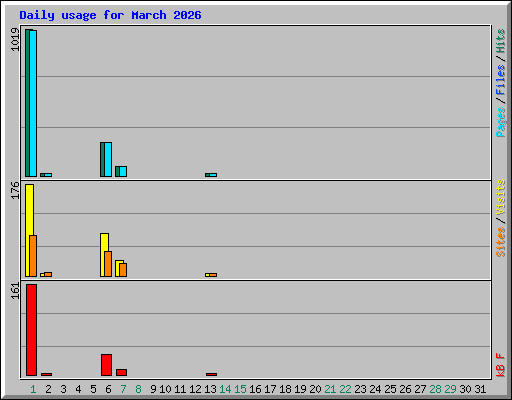Click day label 4 on the x-axis

78,389
